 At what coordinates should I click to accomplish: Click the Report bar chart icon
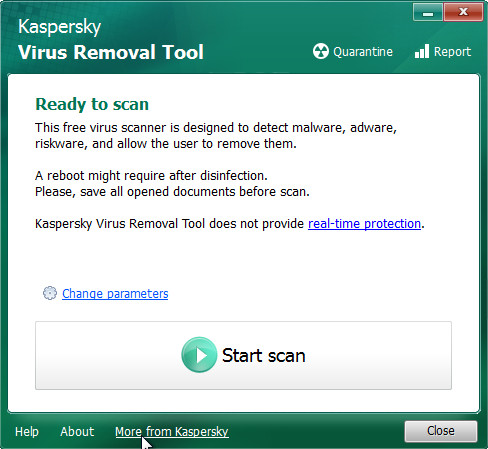click(422, 51)
